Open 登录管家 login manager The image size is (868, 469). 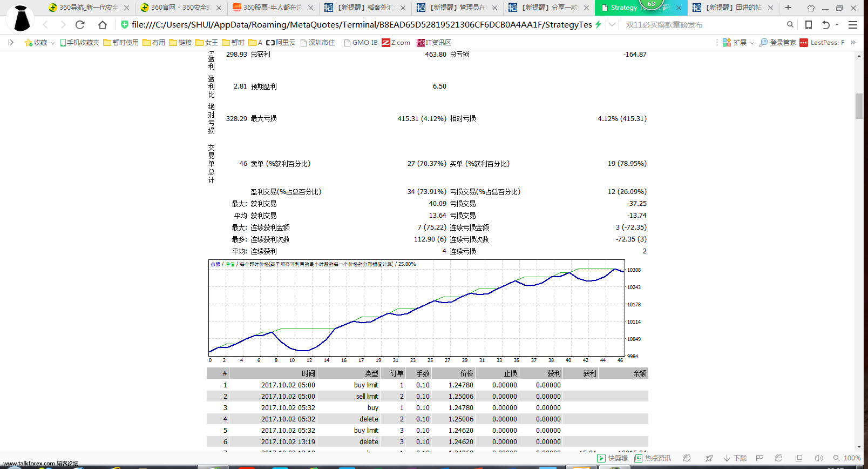coord(777,43)
